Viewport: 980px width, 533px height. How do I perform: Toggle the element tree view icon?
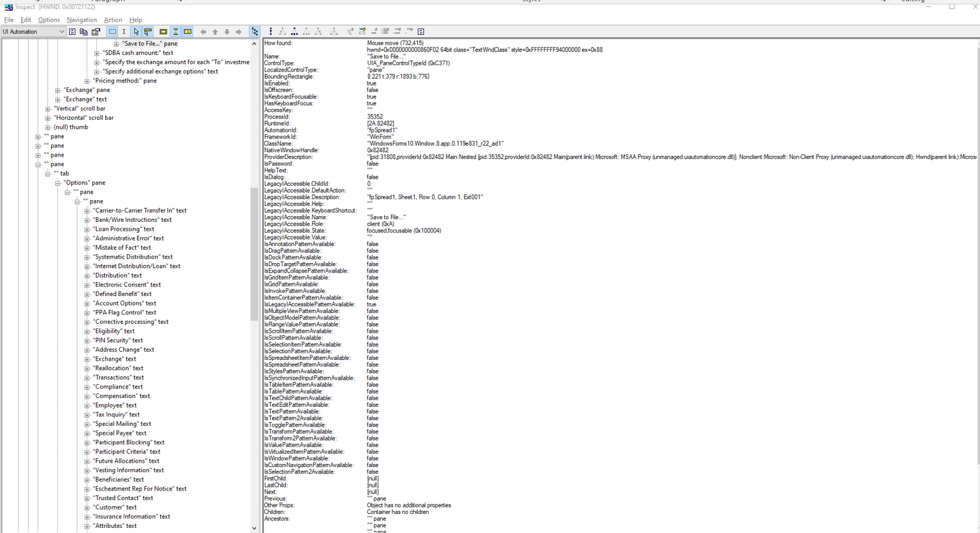coord(254,31)
